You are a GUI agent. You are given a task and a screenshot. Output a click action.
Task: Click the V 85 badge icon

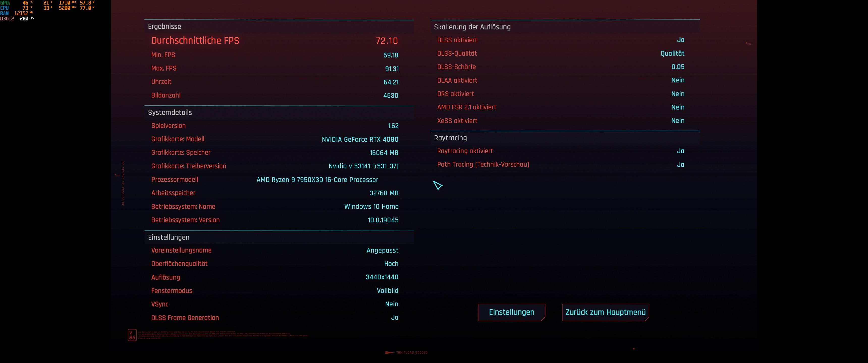(x=132, y=335)
